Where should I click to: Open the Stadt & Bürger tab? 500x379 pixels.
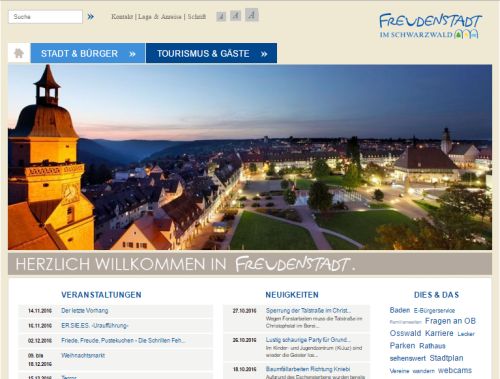point(88,53)
